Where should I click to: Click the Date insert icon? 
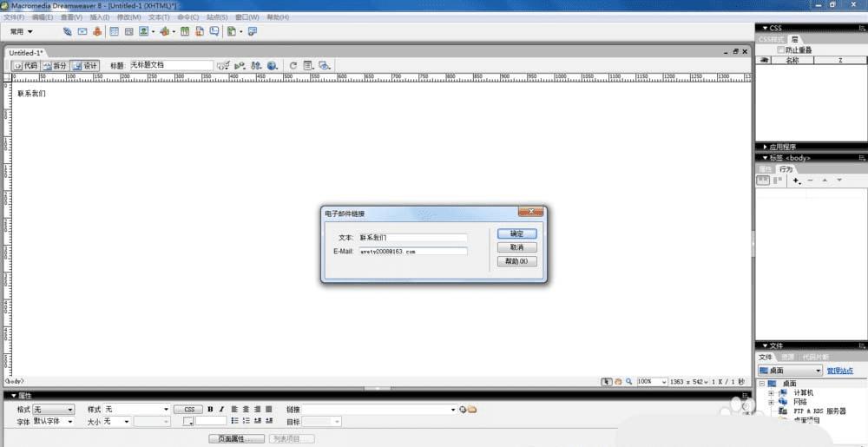tap(185, 32)
